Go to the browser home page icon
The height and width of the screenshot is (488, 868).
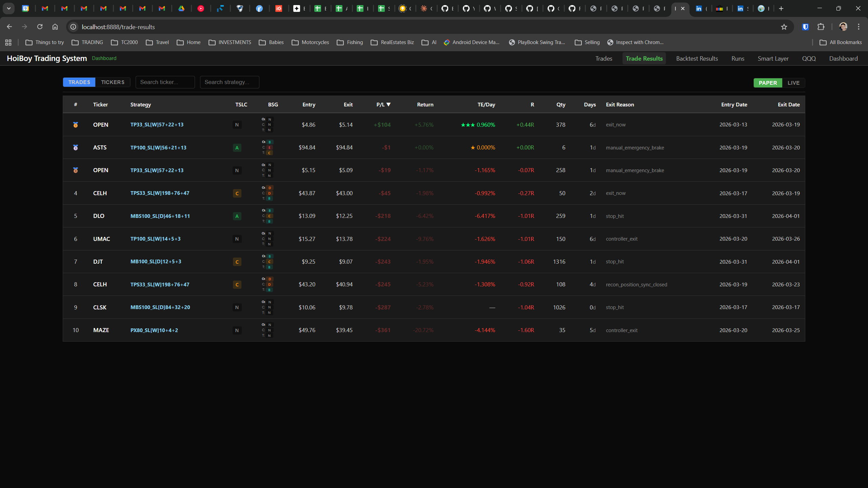point(55,27)
